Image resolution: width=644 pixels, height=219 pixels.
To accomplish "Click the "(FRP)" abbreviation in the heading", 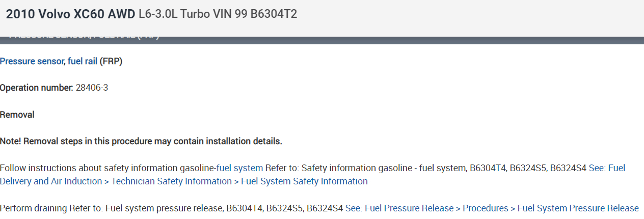I will [x=111, y=62].
